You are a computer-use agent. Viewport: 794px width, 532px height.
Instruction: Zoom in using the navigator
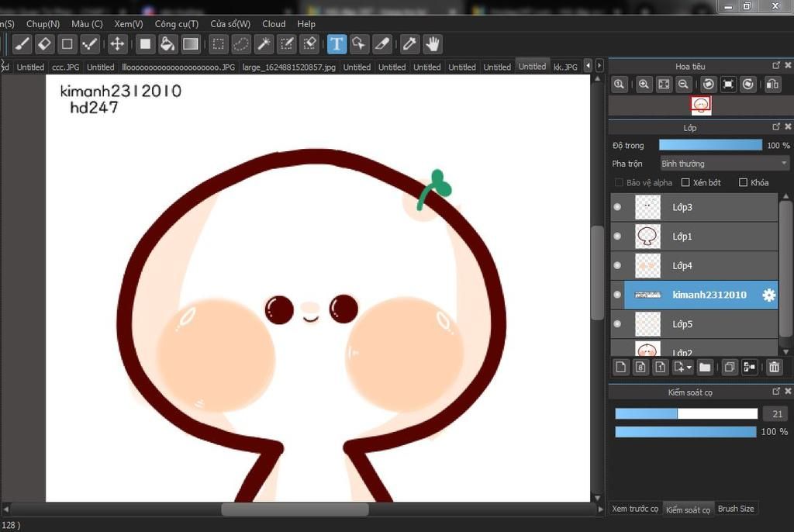click(644, 84)
